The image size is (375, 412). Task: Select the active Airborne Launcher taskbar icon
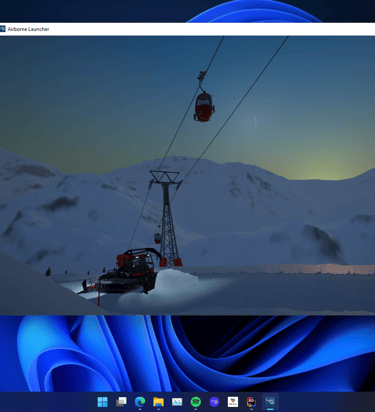click(270, 402)
